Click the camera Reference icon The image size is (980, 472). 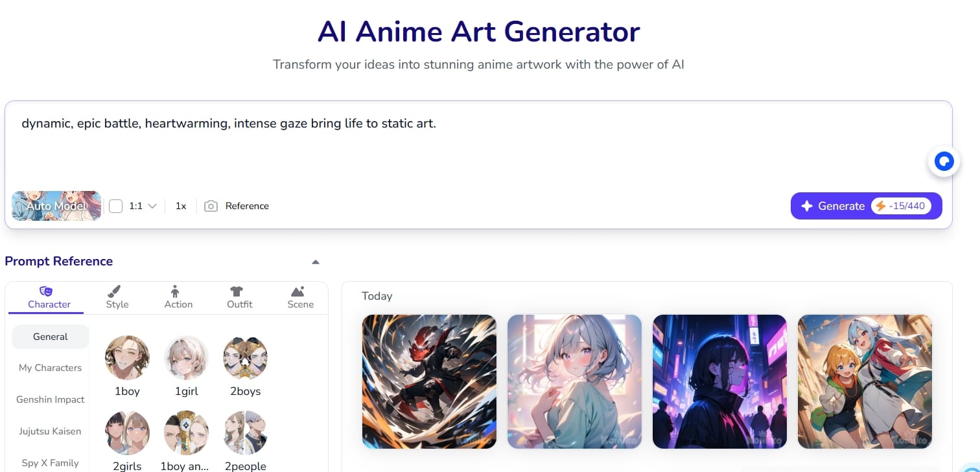coord(211,206)
